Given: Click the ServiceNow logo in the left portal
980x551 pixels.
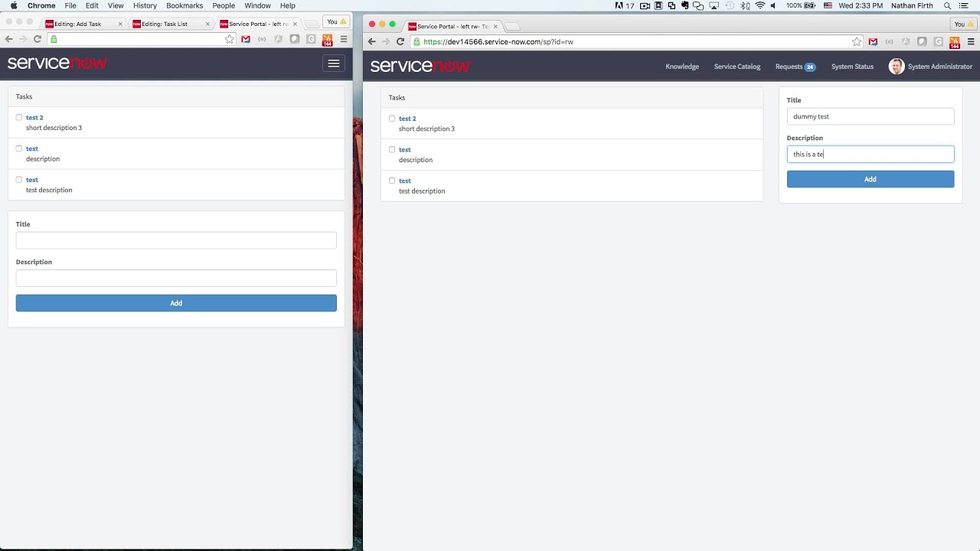Looking at the screenshot, I should 57,63.
